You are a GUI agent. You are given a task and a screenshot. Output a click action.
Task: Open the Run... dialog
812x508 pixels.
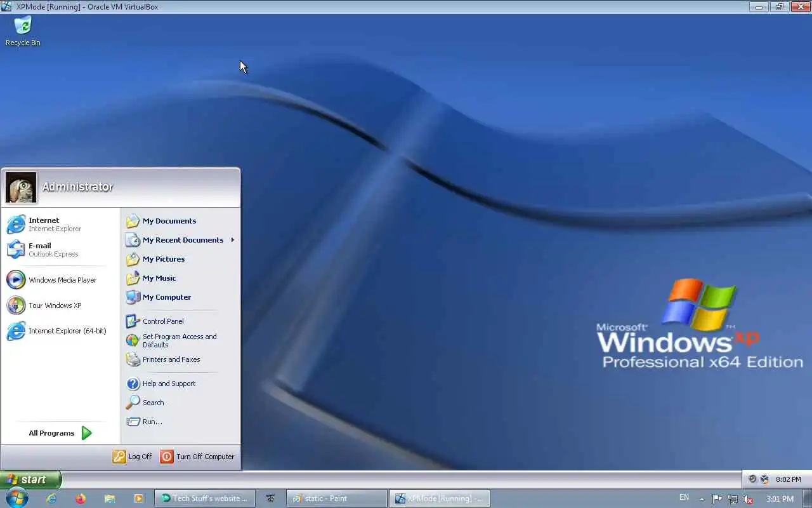pyautogui.click(x=181, y=422)
